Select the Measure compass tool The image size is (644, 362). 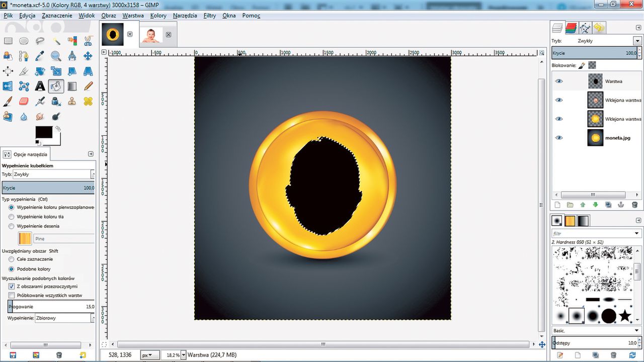click(x=72, y=56)
